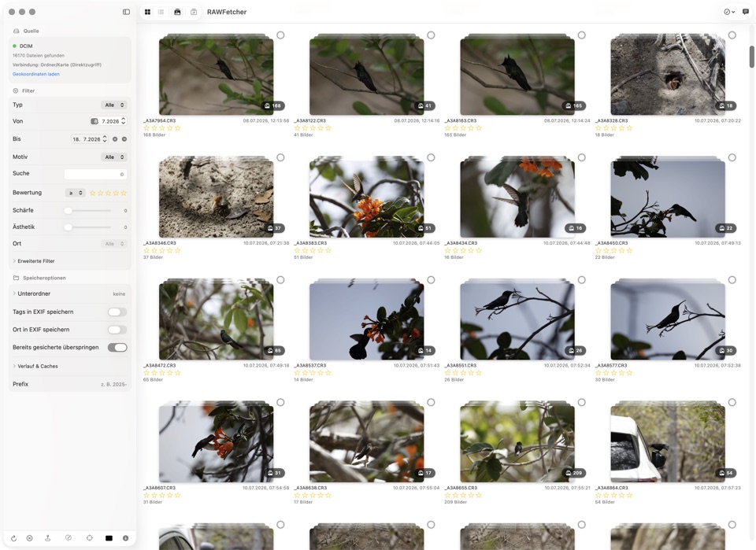Image resolution: width=756 pixels, height=550 pixels.
Task: Select the circle on _A3A8864.CR3 stack
Action: tap(732, 402)
